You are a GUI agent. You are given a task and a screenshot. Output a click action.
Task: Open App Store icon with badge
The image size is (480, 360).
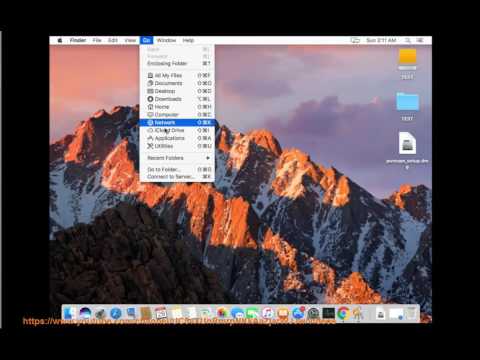[x=298, y=313]
